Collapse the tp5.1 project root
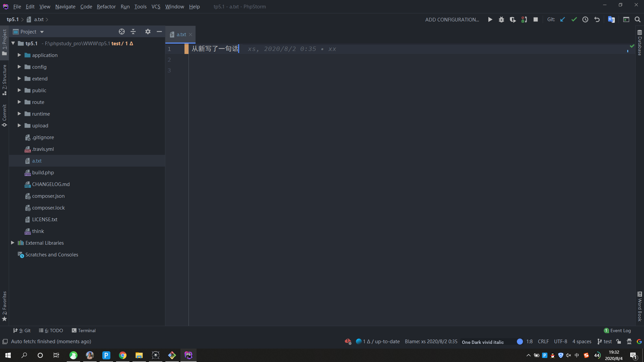Viewport: 644px width, 362px height. pyautogui.click(x=13, y=43)
